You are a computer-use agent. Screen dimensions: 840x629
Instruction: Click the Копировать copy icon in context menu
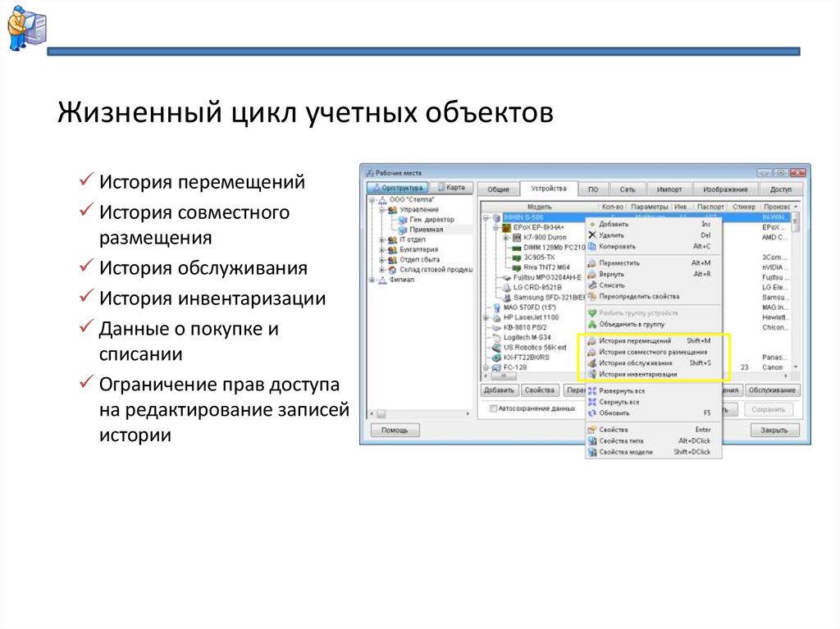pyautogui.click(x=592, y=246)
